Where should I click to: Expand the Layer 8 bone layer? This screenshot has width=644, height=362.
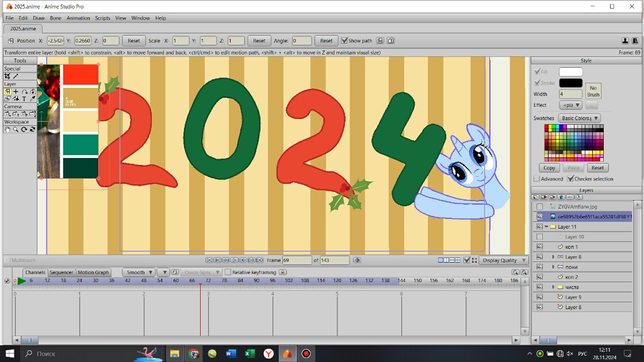coord(553,257)
